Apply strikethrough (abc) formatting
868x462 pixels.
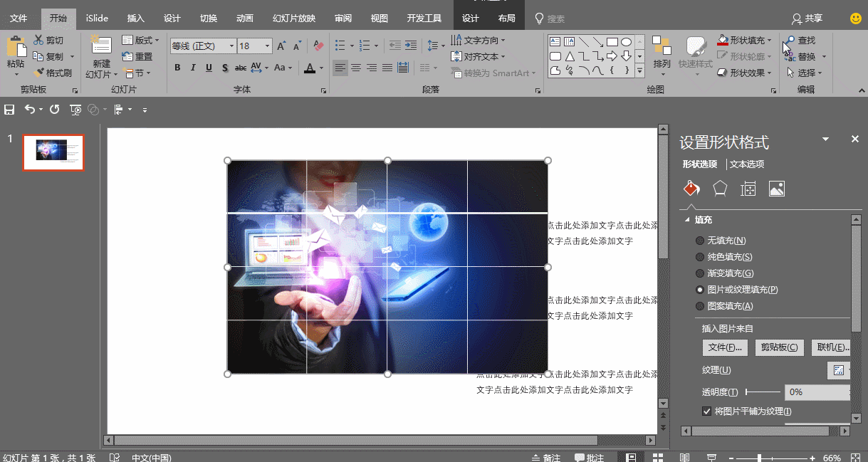(x=241, y=68)
